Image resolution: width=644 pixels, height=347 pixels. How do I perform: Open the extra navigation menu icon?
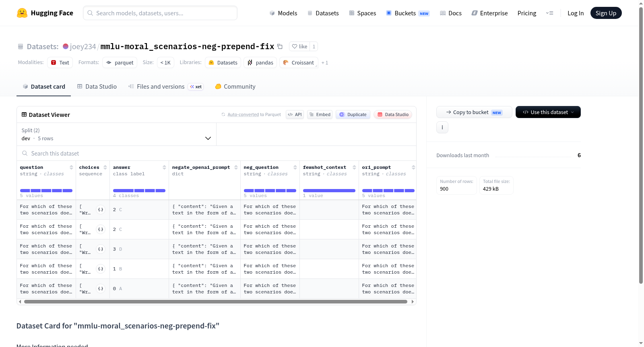(x=549, y=13)
